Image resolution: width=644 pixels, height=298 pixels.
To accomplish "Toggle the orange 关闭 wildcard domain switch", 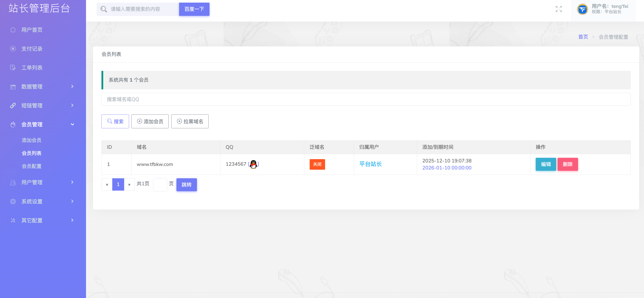I will coord(317,164).
